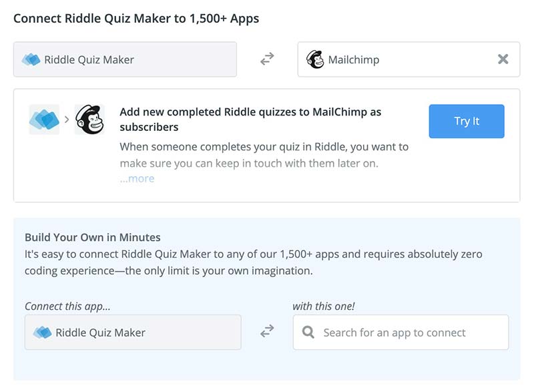Remove Mailchimp with the X icon
Image resolution: width=534 pixels, height=392 pixels.
pyautogui.click(x=503, y=59)
